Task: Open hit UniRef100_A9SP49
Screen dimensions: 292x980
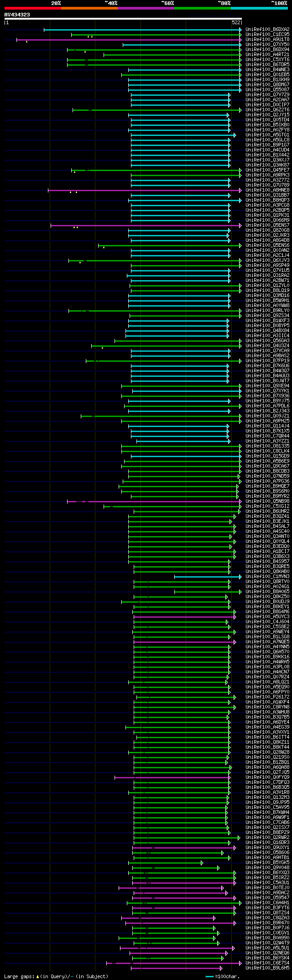Action: point(267,266)
